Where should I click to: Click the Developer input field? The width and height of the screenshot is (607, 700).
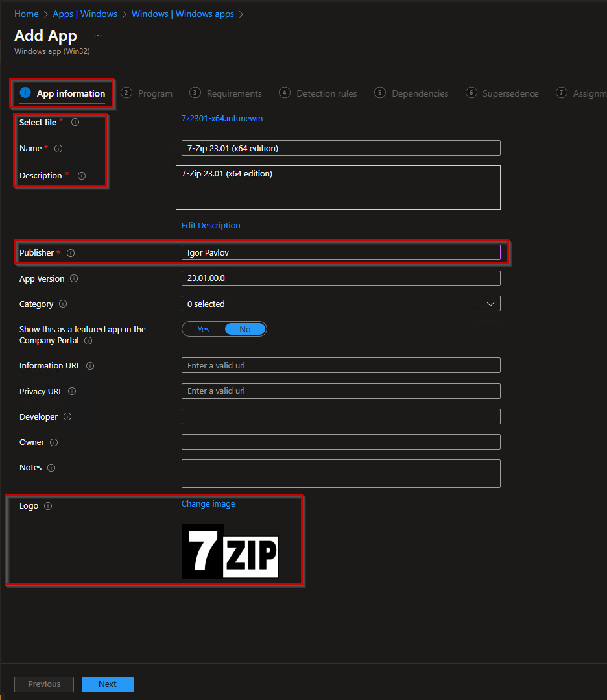click(x=341, y=416)
